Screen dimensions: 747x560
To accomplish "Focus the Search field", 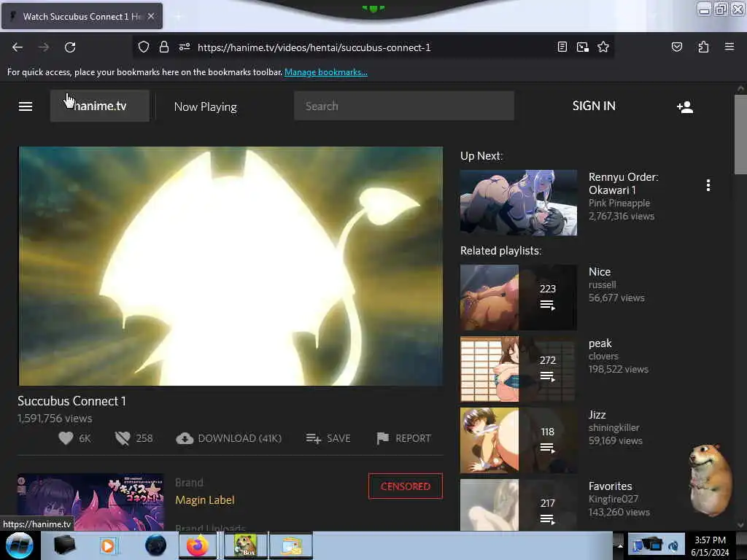I will click(x=404, y=106).
